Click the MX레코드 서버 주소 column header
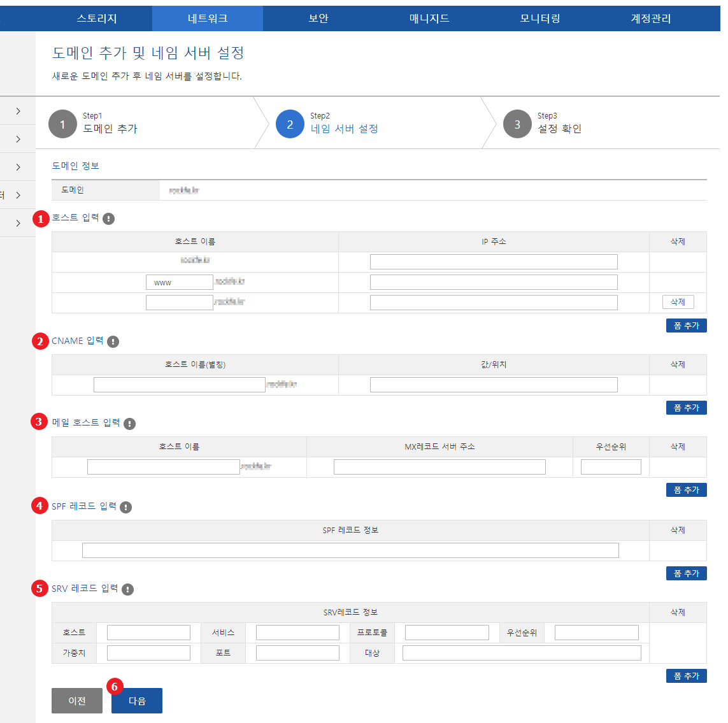This screenshot has width=728, height=723. (439, 447)
